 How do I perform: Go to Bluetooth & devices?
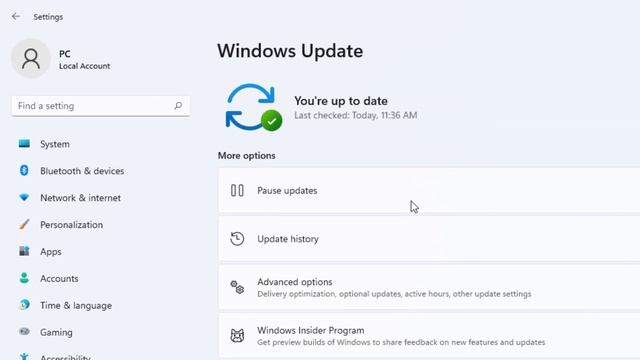point(82,171)
